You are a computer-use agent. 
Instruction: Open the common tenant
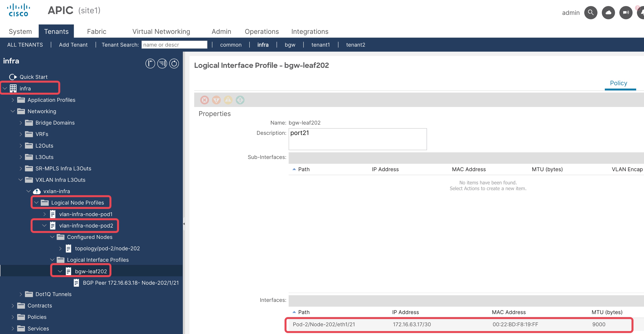231,45
